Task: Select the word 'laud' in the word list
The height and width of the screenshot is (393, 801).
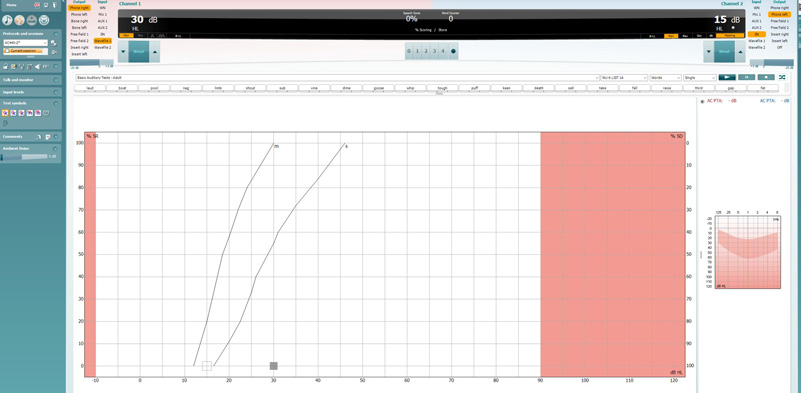Action: pyautogui.click(x=90, y=88)
